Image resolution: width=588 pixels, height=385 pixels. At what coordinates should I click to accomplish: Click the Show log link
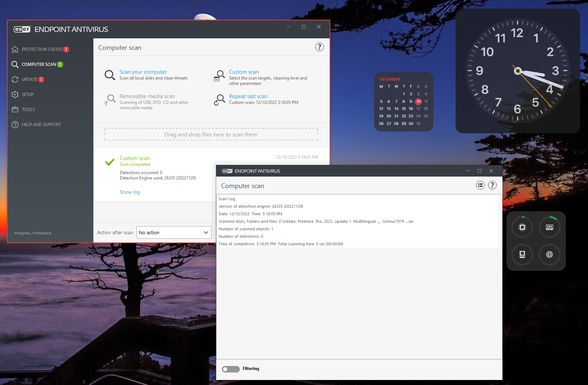[130, 192]
